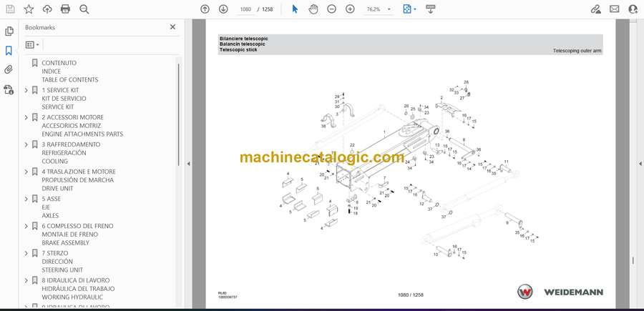The height and width of the screenshot is (311, 644).
Task: Select the 7 STERZO bookmark text
Action: (62, 262)
